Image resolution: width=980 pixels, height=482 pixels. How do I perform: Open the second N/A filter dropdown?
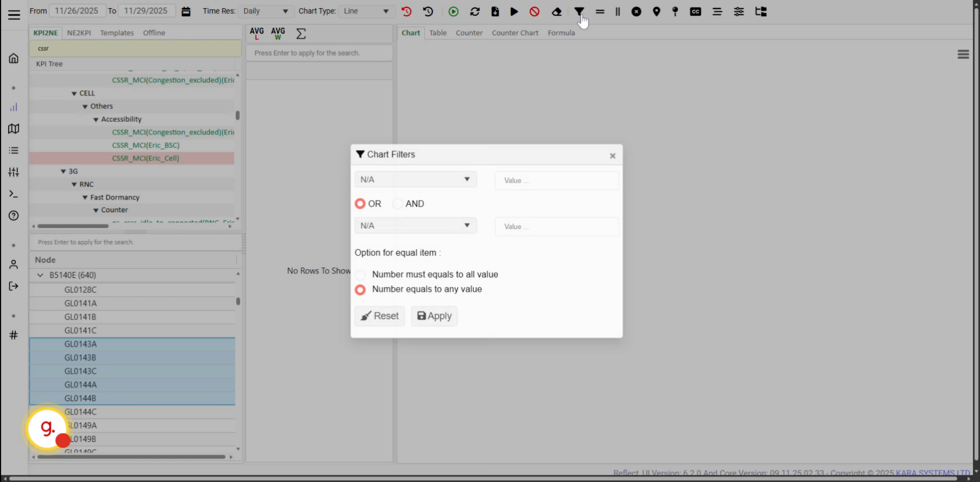[x=415, y=225]
